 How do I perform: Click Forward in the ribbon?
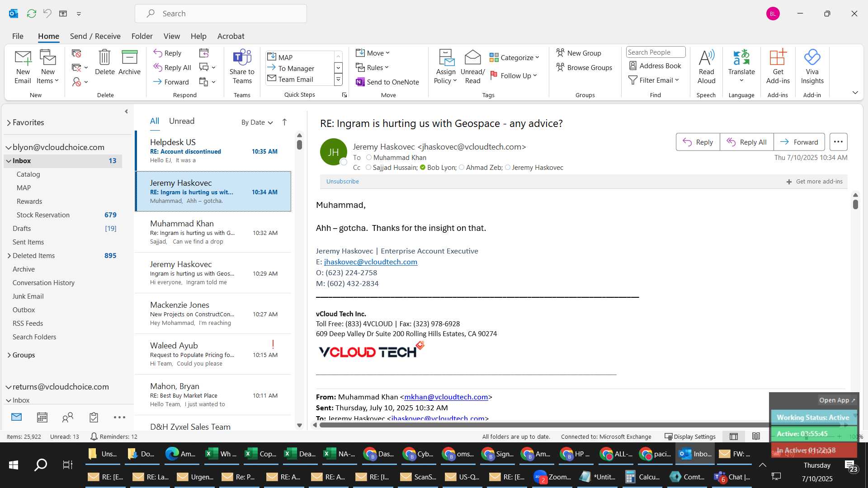pos(171,82)
